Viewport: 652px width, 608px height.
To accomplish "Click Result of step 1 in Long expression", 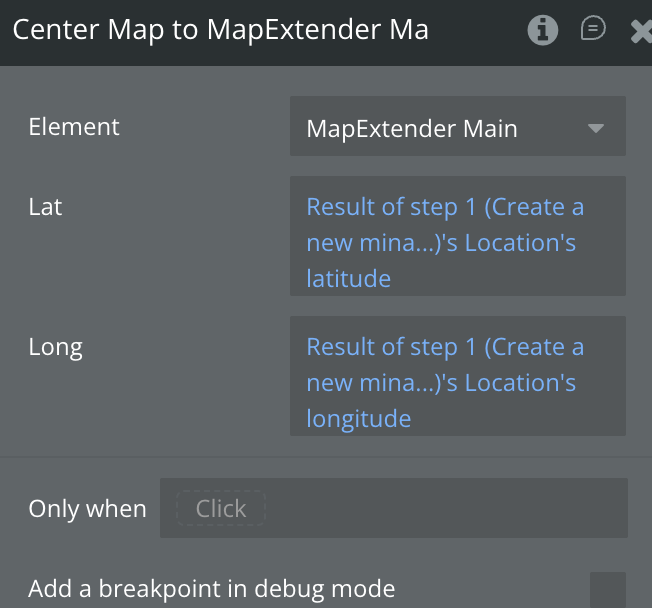I will [390, 347].
